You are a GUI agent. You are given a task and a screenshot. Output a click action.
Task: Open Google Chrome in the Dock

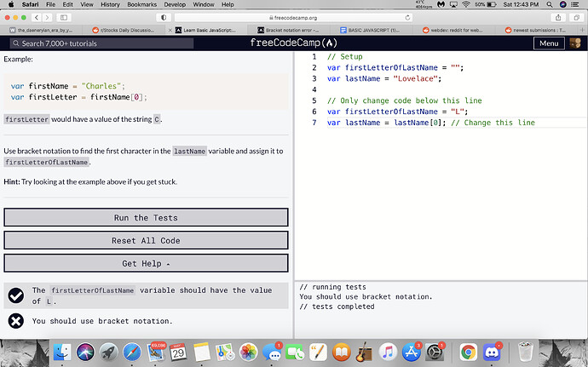469,353
